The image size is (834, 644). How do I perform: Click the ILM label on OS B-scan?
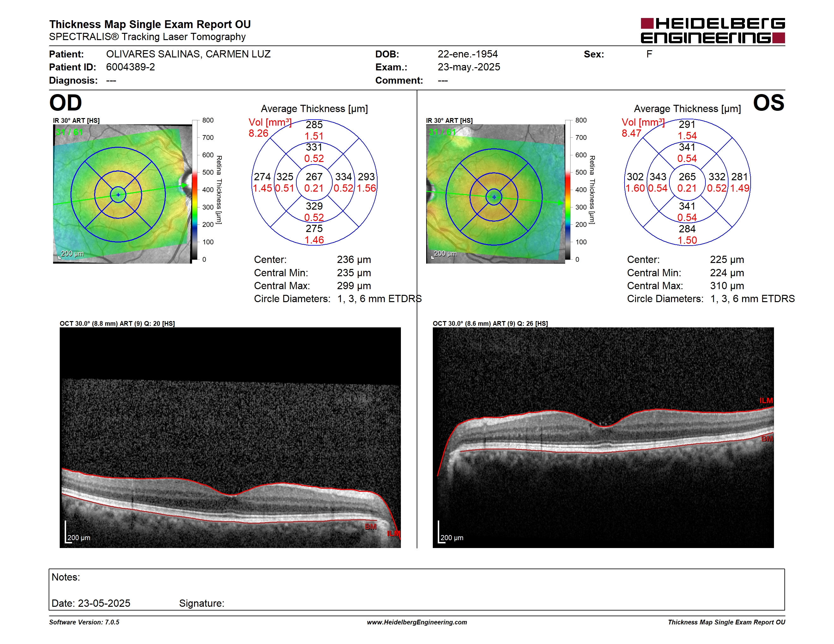[766, 401]
